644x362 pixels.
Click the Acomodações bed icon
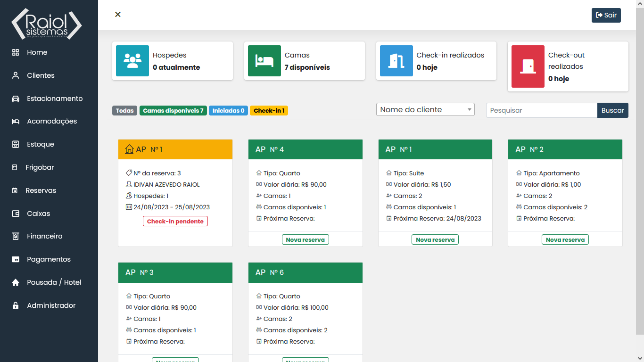16,121
